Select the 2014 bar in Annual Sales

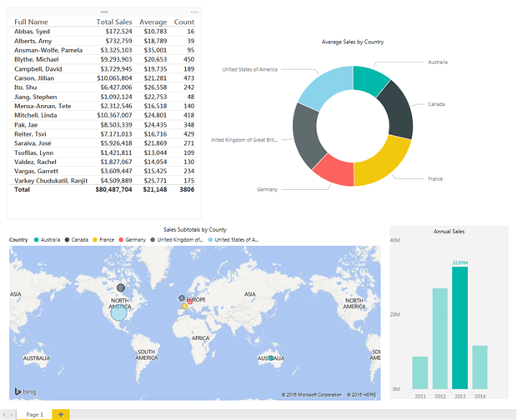pos(479,367)
